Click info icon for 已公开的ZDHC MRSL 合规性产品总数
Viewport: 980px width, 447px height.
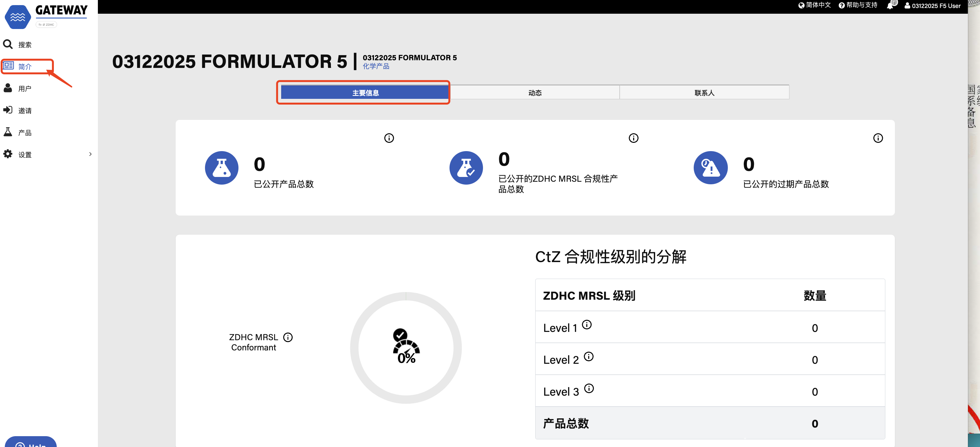(633, 138)
